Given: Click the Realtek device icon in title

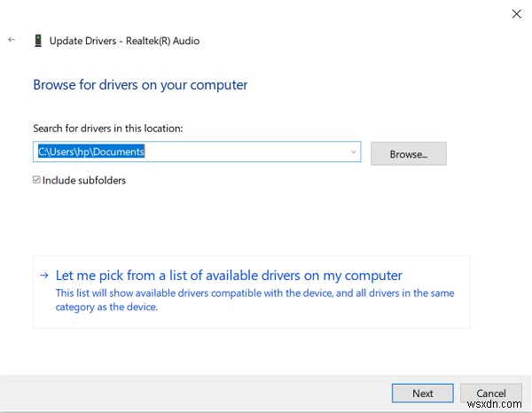Looking at the screenshot, I should pos(38,41).
